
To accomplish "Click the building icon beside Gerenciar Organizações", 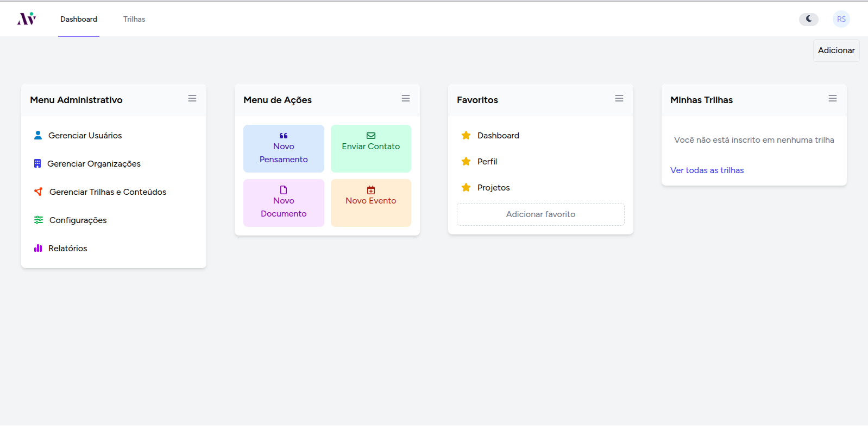I will (37, 163).
